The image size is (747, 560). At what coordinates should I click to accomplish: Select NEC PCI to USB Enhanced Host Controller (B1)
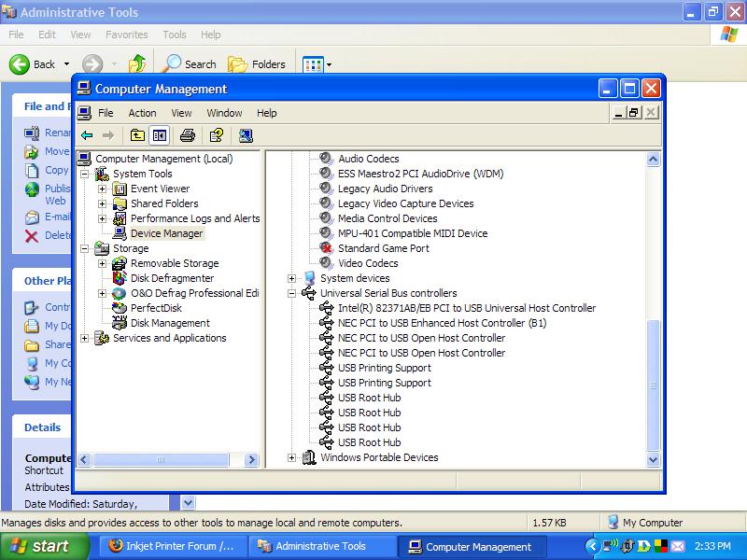[x=442, y=323]
